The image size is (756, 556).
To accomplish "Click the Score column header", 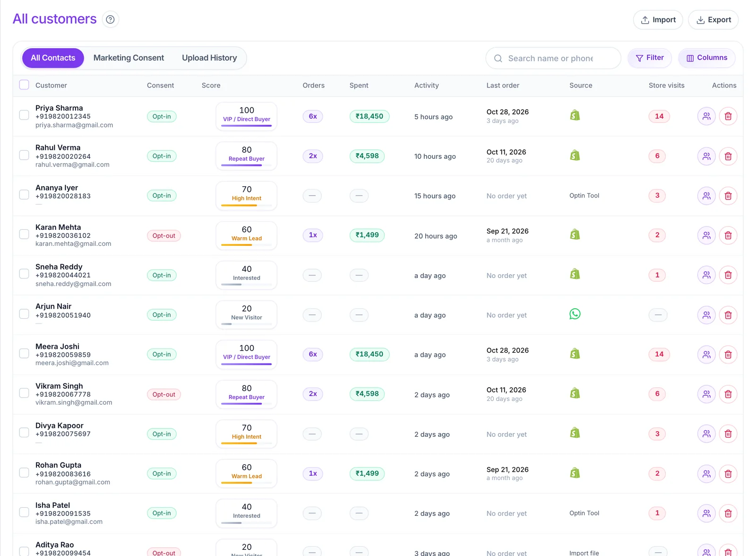I will click(211, 86).
